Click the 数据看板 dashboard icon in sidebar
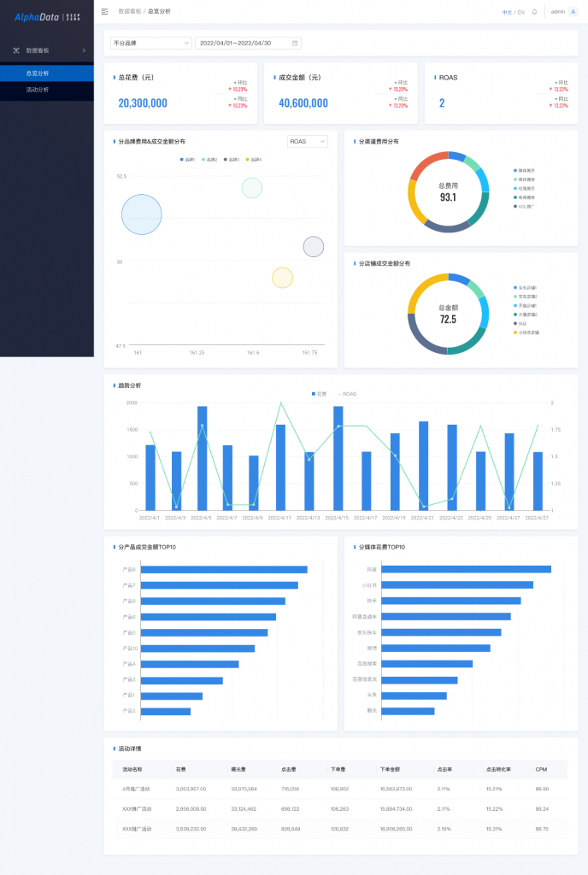The image size is (588, 875). coord(16,50)
